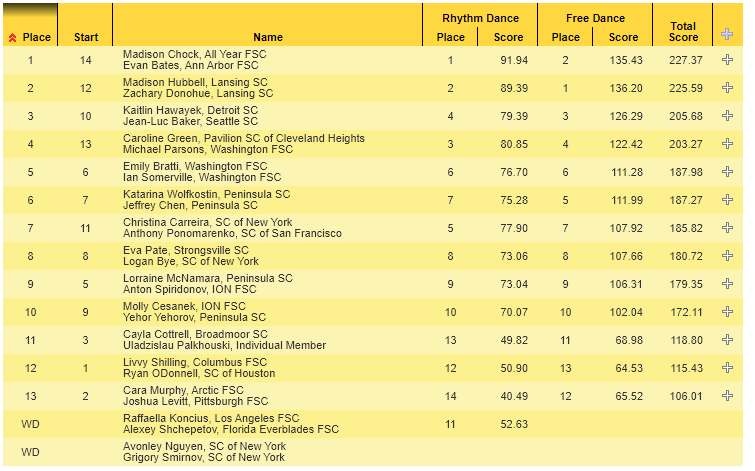This screenshot has height=471, width=755.
Task: Expand details for Caroline Green row
Action: (727, 144)
